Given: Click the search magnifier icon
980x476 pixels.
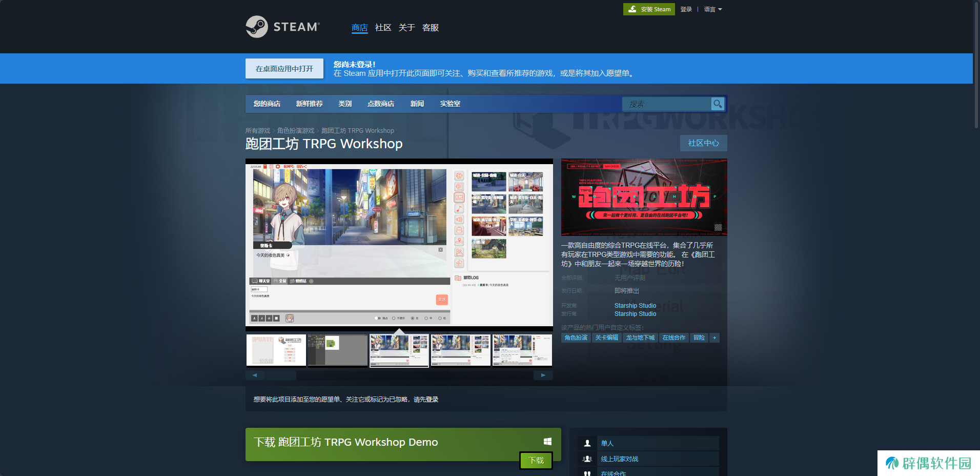Looking at the screenshot, I should point(718,104).
